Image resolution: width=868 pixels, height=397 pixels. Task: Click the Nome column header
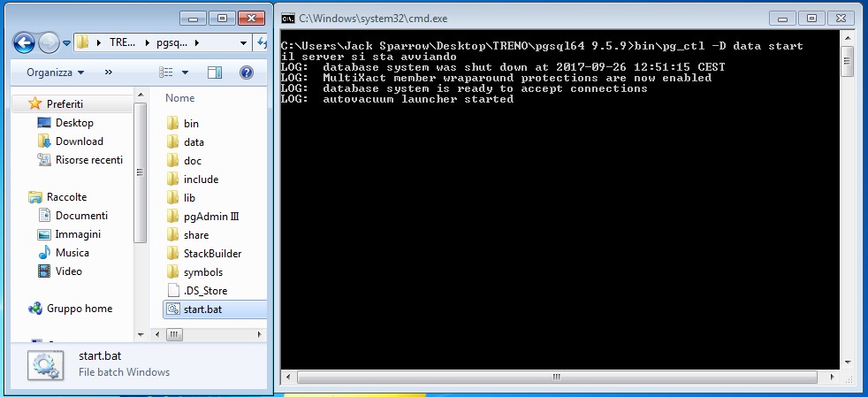(180, 98)
